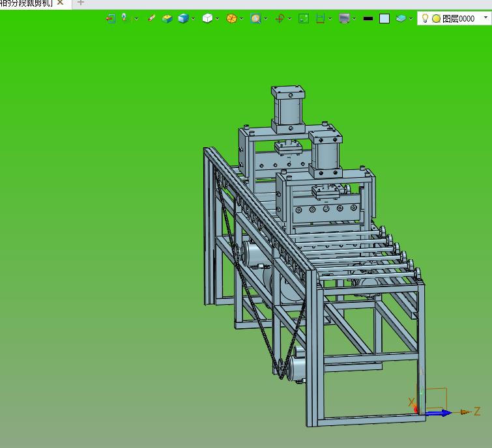
Task: Close the 分段裁剪机 document tab
Action: pos(60,3)
